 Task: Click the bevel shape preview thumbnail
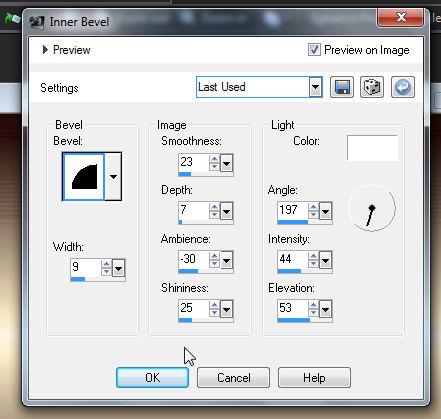(x=84, y=177)
